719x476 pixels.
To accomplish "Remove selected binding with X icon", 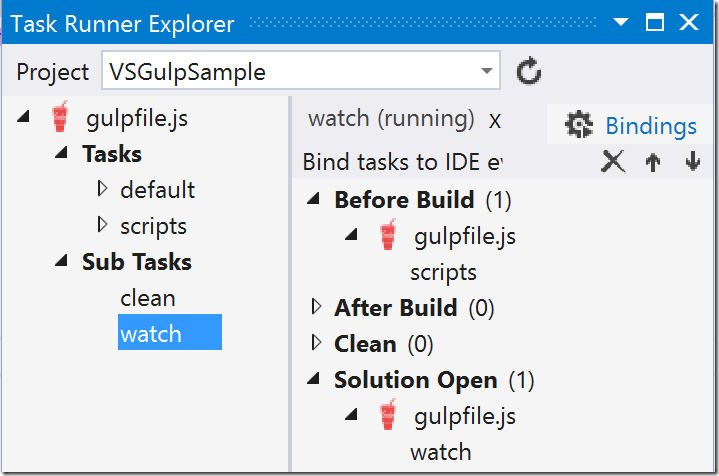I will pyautogui.click(x=613, y=161).
